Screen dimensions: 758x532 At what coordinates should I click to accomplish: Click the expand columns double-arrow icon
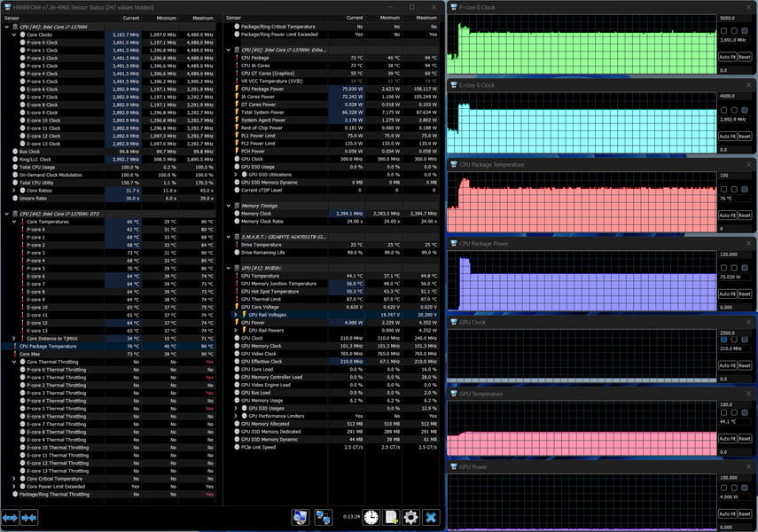tap(10, 518)
